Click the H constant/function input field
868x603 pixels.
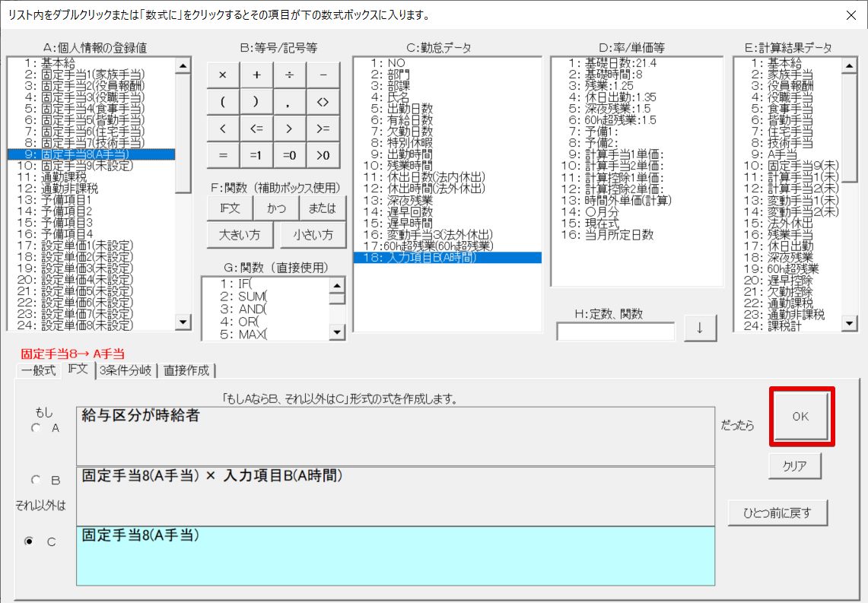(615, 332)
